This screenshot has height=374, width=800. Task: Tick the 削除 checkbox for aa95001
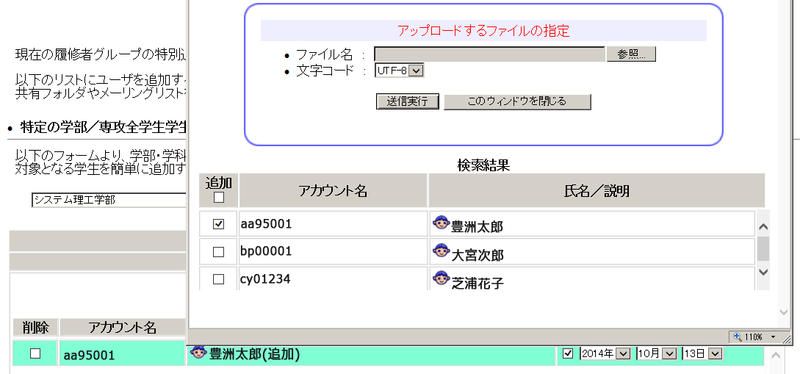35,354
